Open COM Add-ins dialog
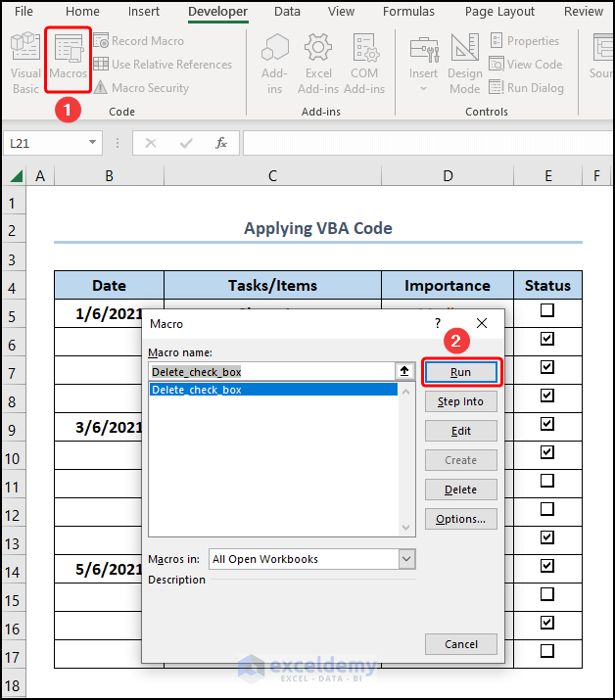The image size is (615, 700). click(x=364, y=64)
